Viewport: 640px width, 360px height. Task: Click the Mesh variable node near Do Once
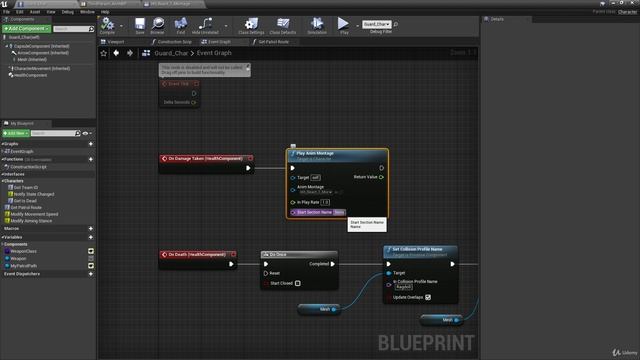319,309
